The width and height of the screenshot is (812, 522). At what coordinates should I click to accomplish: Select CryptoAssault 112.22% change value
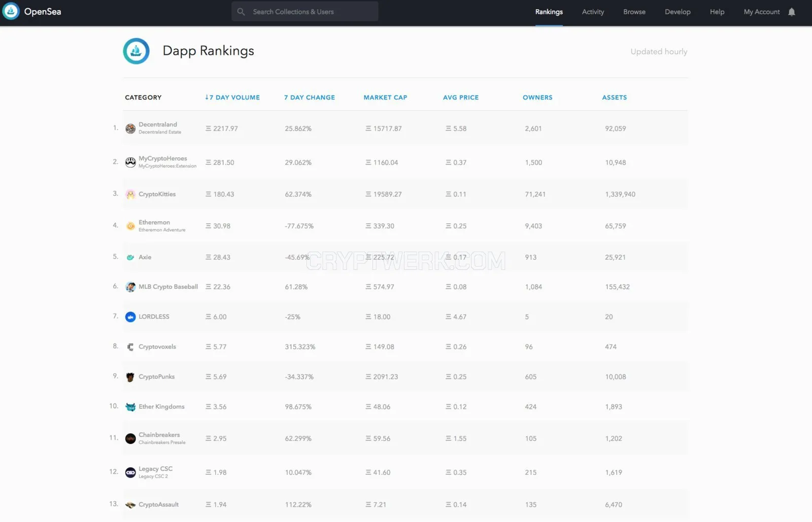[298, 505]
